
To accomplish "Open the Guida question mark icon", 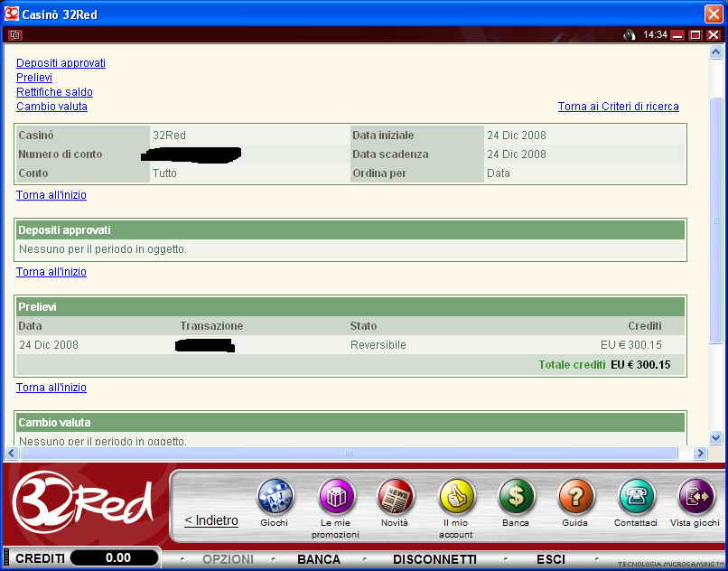I will [575, 498].
